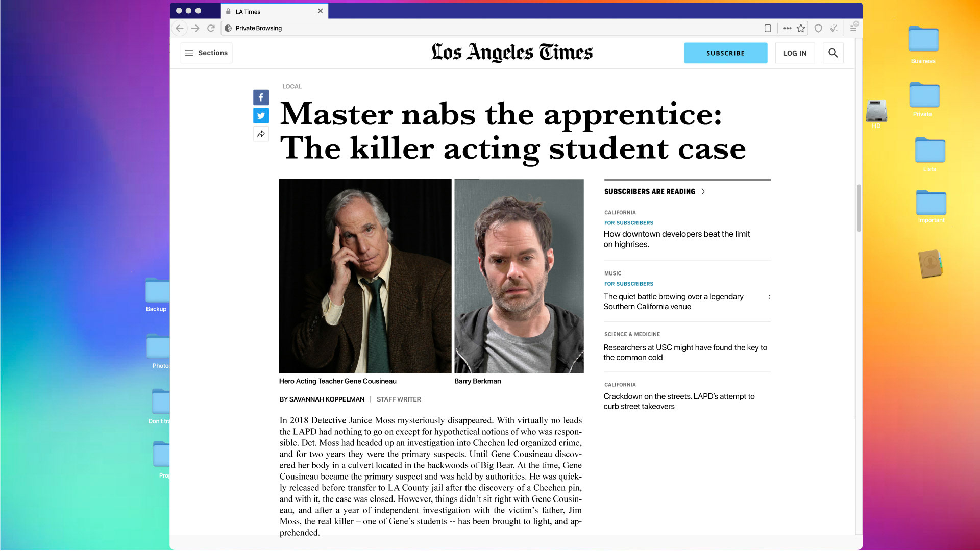
Task: Open the Contacts address book desktop icon
Action: click(930, 264)
